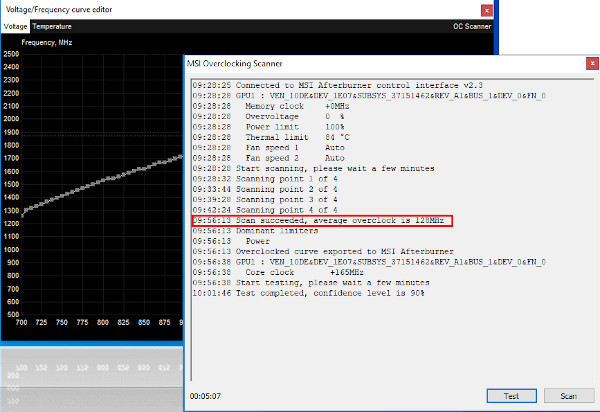Click the Scan button
The image size is (600, 412).
pos(569,396)
